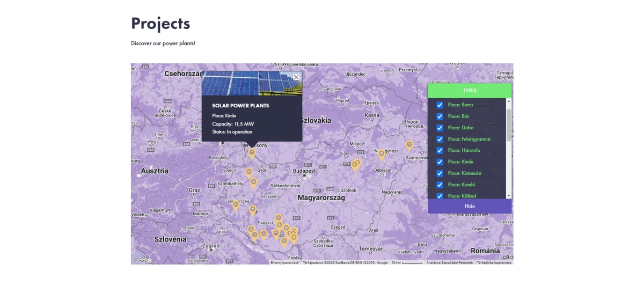Toggle the Place: Komló checkbox
Screen dimensions: 644x286
pyautogui.click(x=440, y=185)
